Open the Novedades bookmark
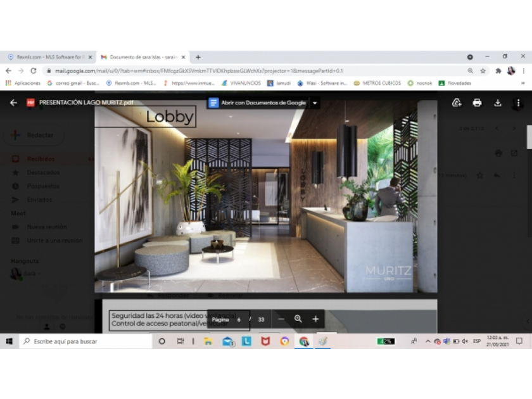532x399 pixels. click(x=455, y=83)
